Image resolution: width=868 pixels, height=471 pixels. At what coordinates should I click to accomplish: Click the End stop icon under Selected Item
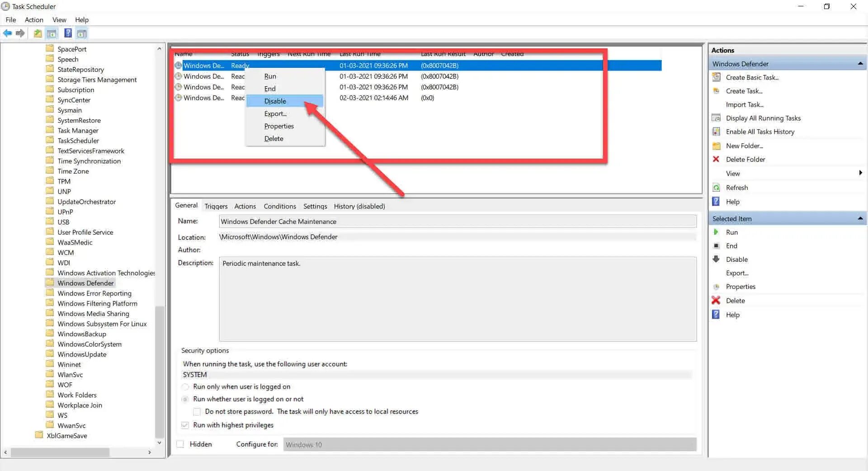716,245
